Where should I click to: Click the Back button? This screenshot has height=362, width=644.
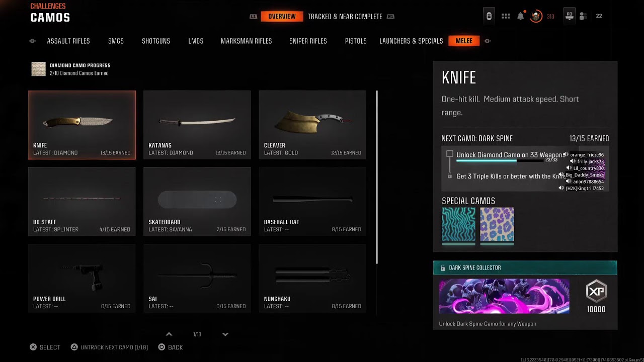pos(171,347)
